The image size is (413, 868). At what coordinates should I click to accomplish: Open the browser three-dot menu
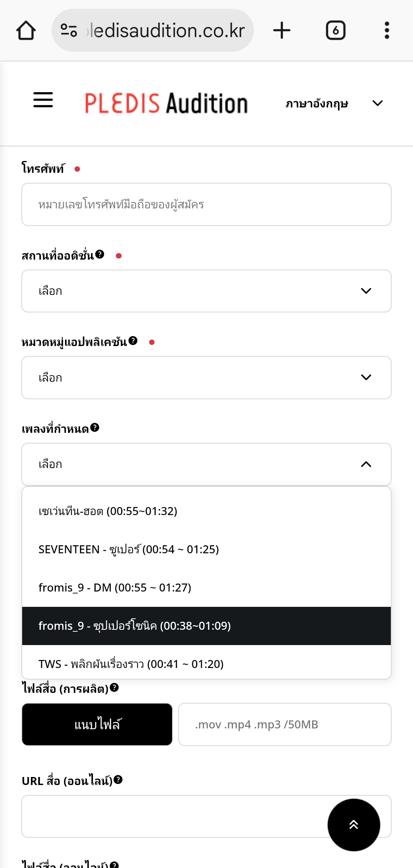coord(387,30)
